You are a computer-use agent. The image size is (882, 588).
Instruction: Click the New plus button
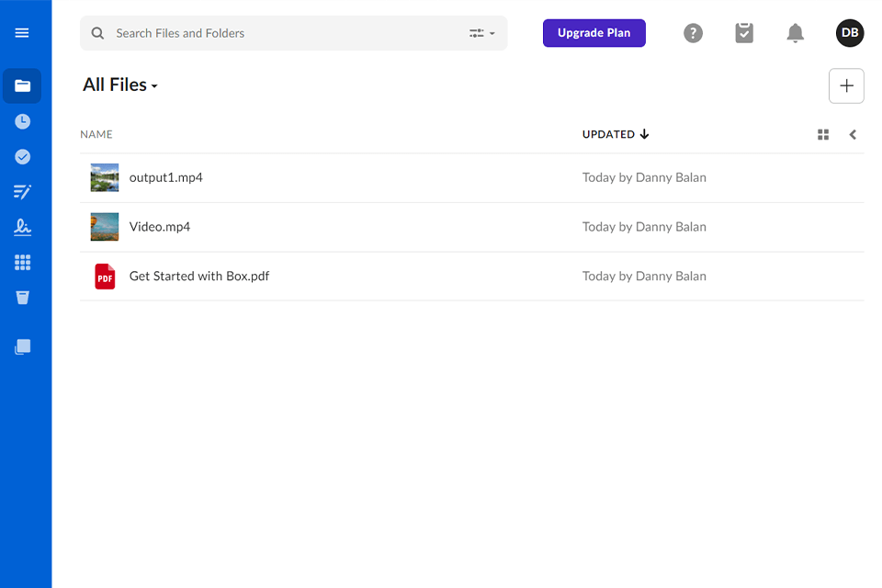coord(846,86)
